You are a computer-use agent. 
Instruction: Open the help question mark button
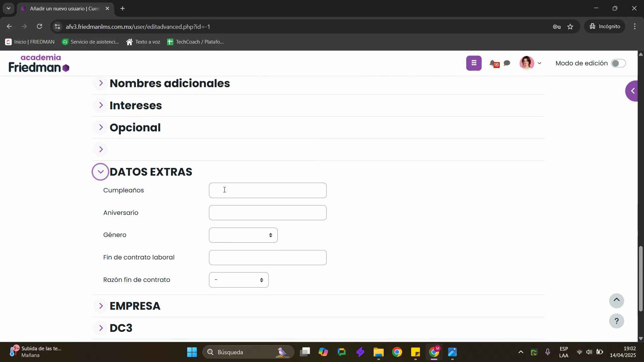(x=616, y=321)
